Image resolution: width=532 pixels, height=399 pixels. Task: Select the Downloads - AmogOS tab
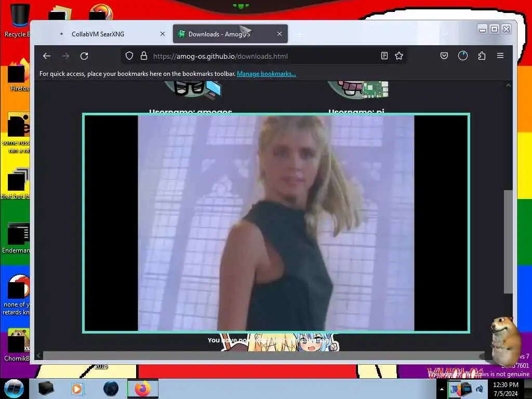click(x=230, y=34)
